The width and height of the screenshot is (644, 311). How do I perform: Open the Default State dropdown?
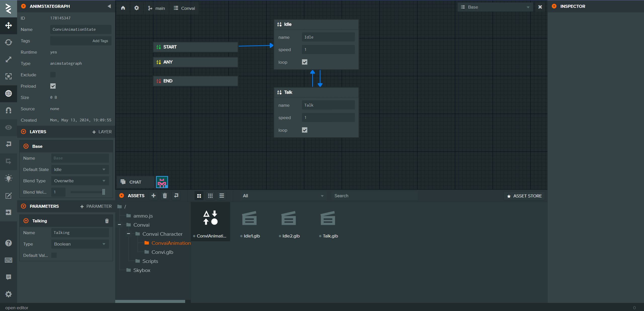[x=80, y=169]
